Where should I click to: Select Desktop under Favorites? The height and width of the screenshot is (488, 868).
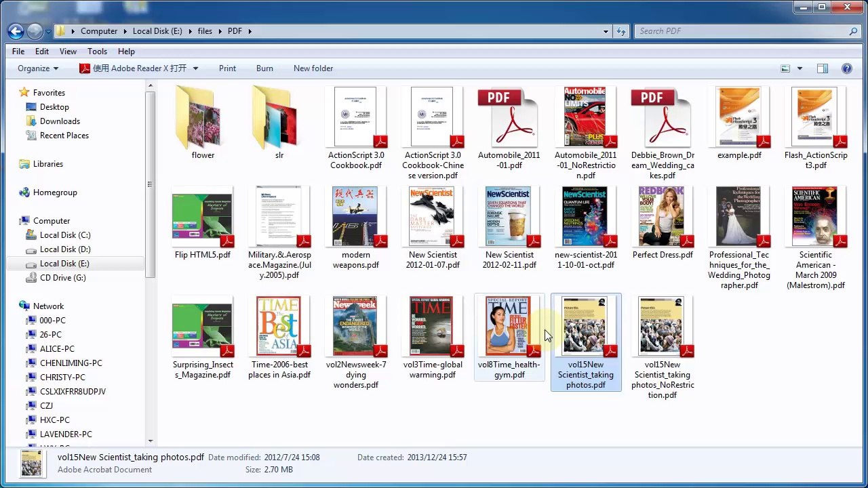54,107
